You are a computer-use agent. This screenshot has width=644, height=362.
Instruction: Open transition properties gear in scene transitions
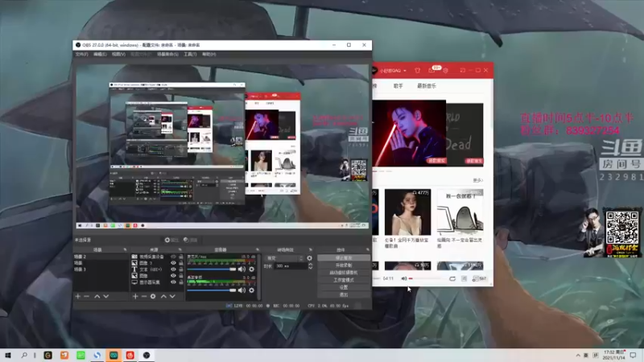click(309, 258)
